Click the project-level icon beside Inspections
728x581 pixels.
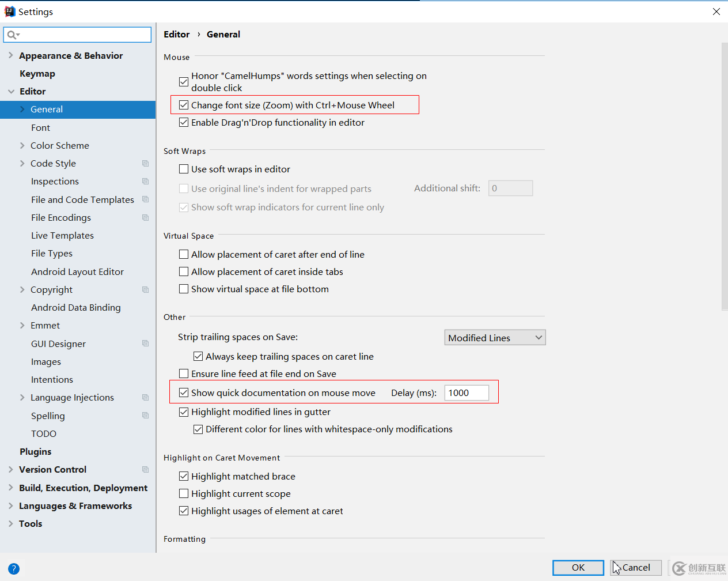(x=145, y=182)
